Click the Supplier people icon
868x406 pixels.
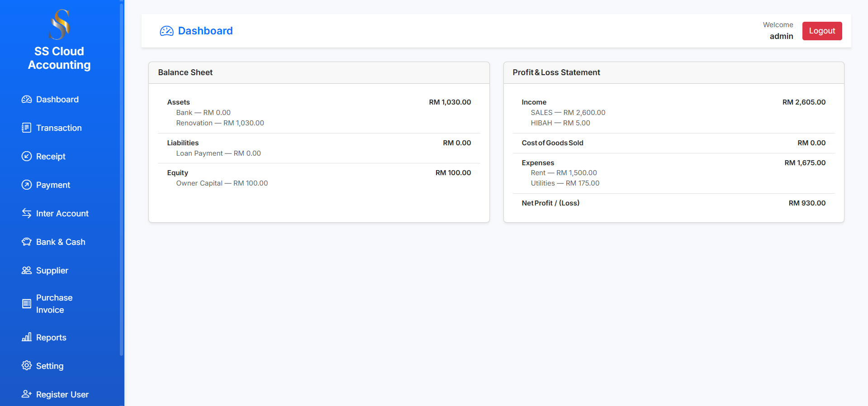coord(27,271)
